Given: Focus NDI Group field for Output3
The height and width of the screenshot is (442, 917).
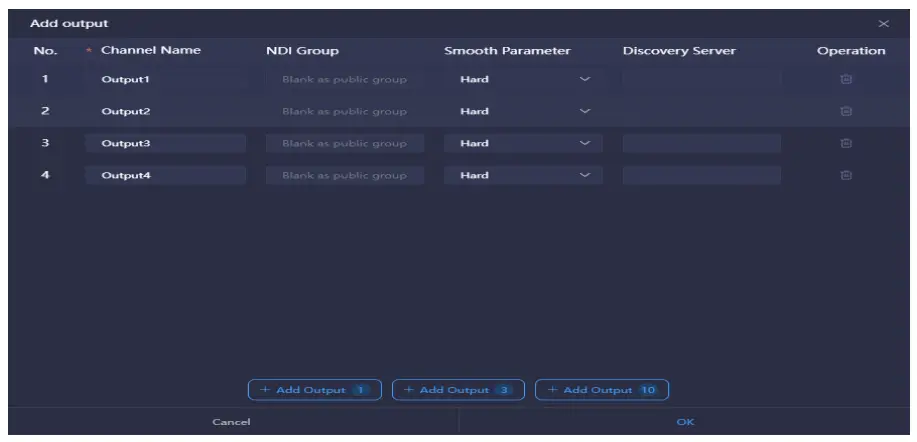Looking at the screenshot, I should 345,143.
